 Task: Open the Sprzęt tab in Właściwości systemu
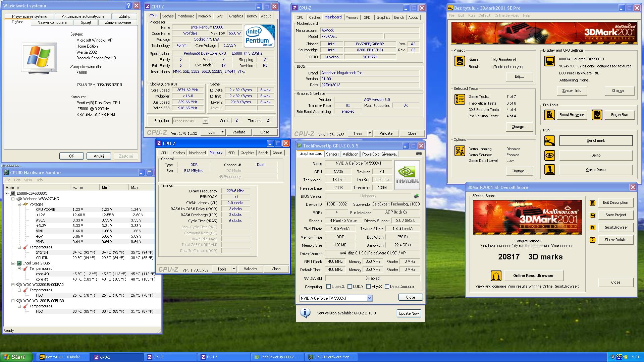(x=86, y=22)
